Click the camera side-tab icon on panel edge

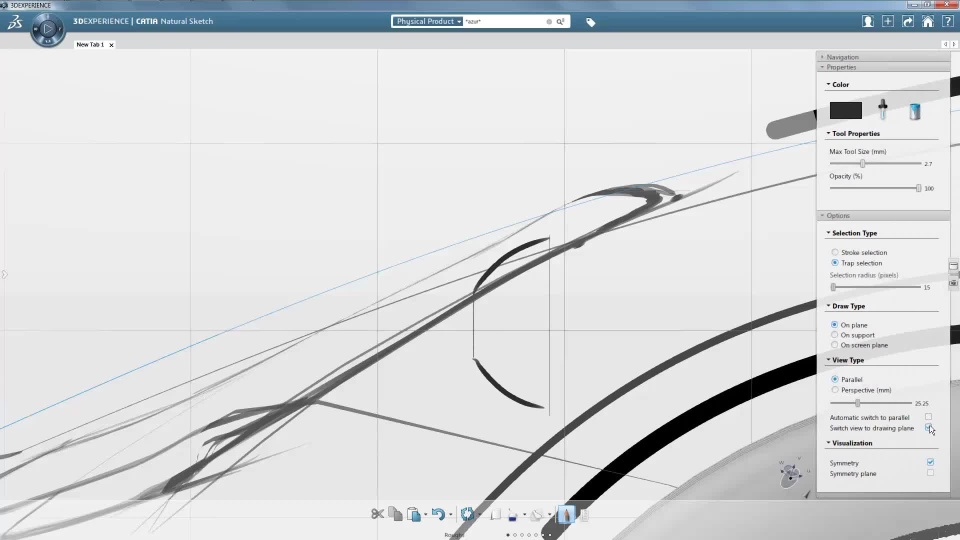953,282
